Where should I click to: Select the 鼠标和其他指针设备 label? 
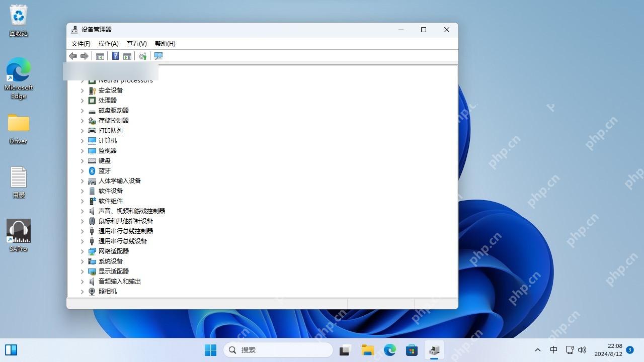pos(126,221)
